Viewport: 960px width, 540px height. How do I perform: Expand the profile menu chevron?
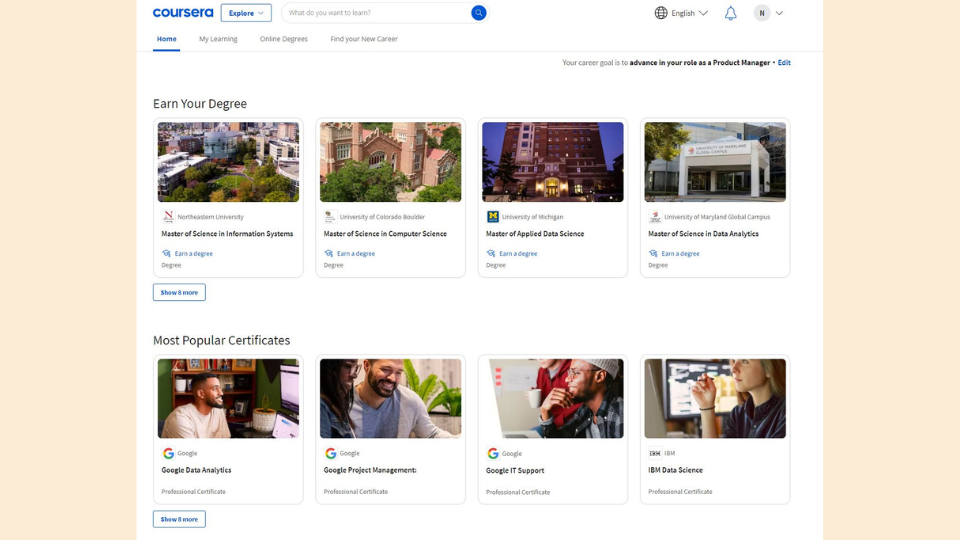(x=779, y=13)
